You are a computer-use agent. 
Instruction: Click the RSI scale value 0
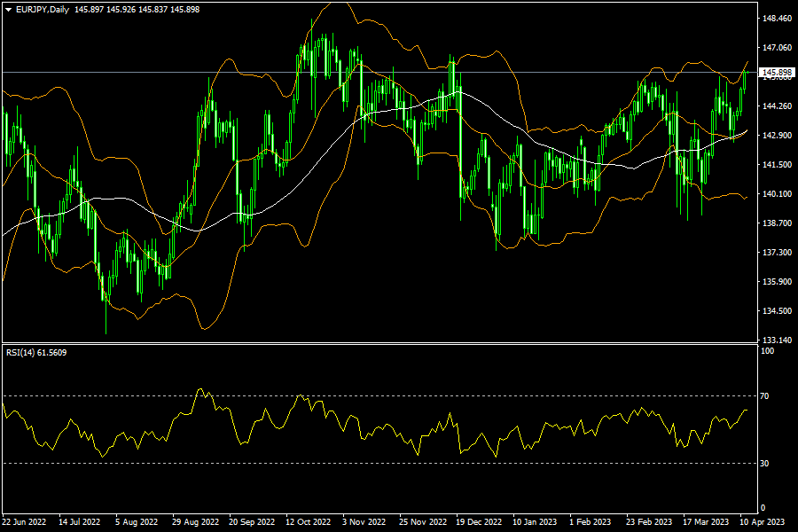(763, 507)
